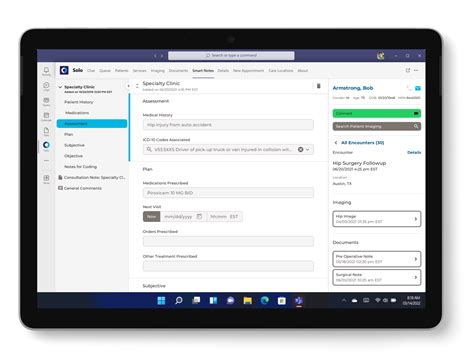Open Task View on taskbar

coord(196,301)
